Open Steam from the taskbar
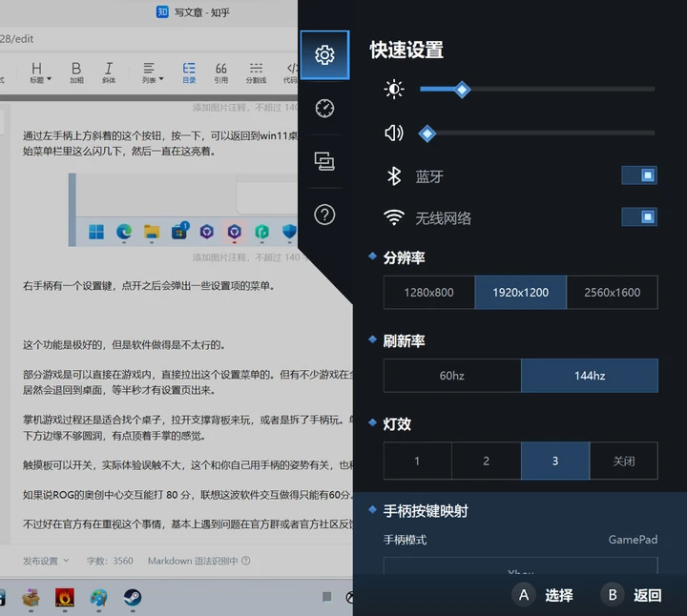687x616 pixels. 133,598
